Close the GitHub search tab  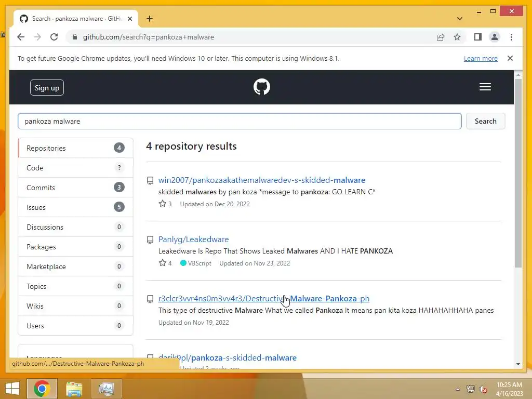(129, 19)
